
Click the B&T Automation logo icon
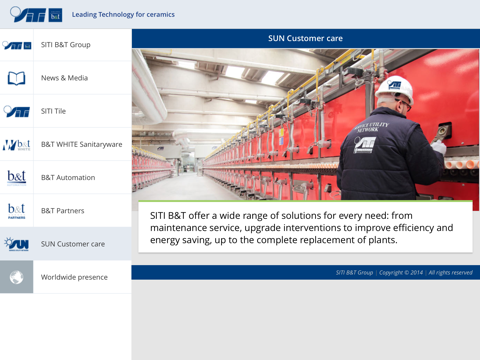pyautogui.click(x=17, y=178)
